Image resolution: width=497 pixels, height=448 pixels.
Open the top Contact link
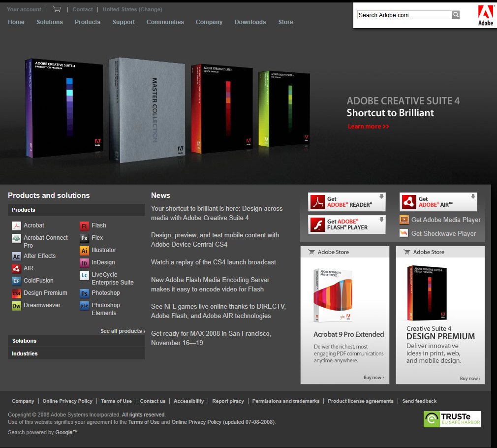[83, 9]
